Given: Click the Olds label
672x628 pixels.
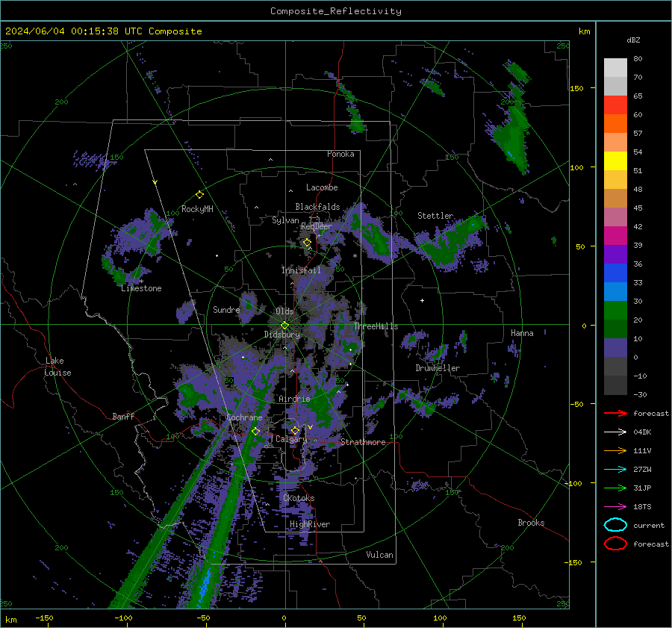Looking at the screenshot, I should point(284,311).
